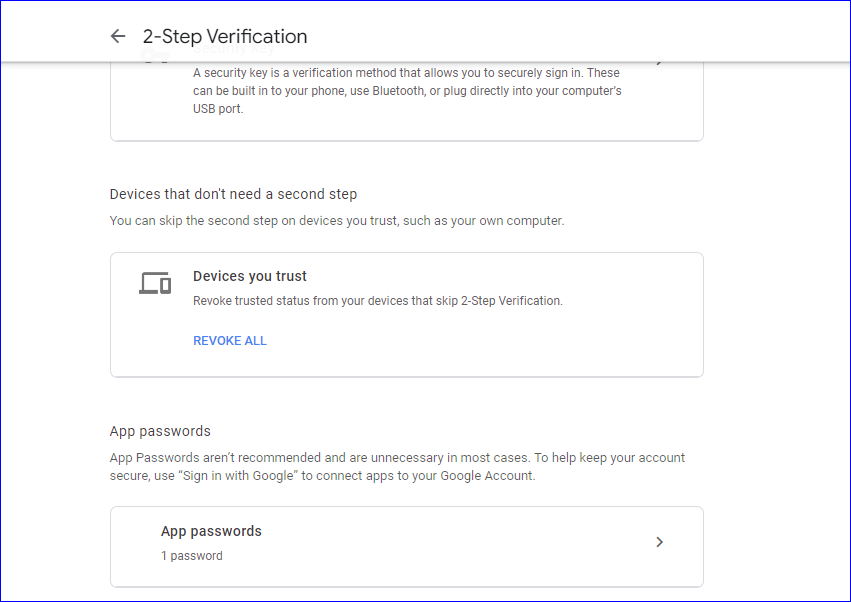
Task: Select the App passwords heading
Action: click(160, 430)
